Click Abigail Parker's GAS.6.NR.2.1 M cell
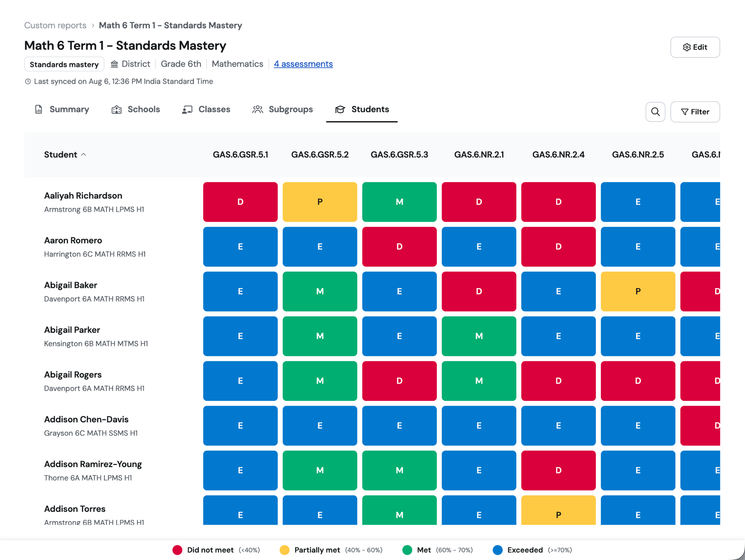 479,336
